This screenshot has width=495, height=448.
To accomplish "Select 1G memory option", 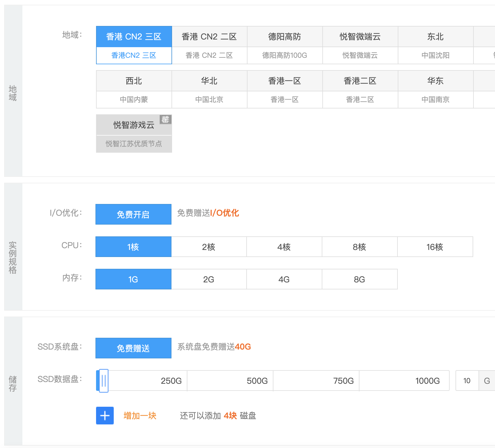I will pyautogui.click(x=133, y=279).
